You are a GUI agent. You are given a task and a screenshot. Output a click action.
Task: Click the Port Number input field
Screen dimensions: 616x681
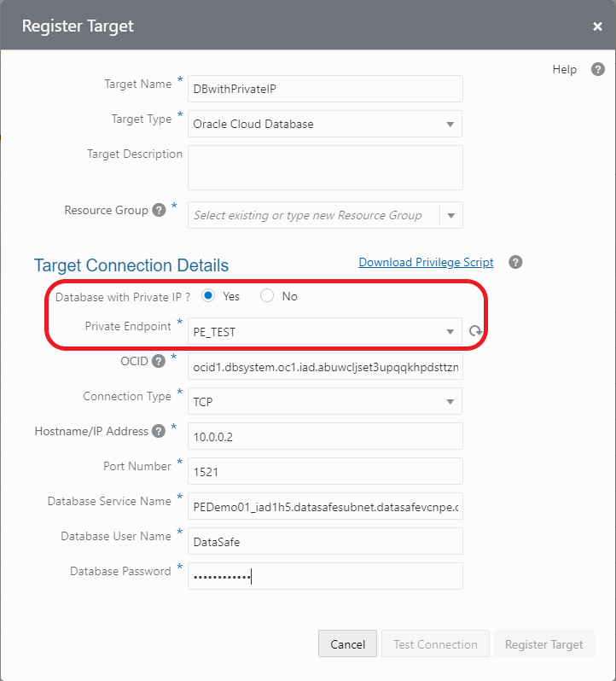click(x=324, y=471)
